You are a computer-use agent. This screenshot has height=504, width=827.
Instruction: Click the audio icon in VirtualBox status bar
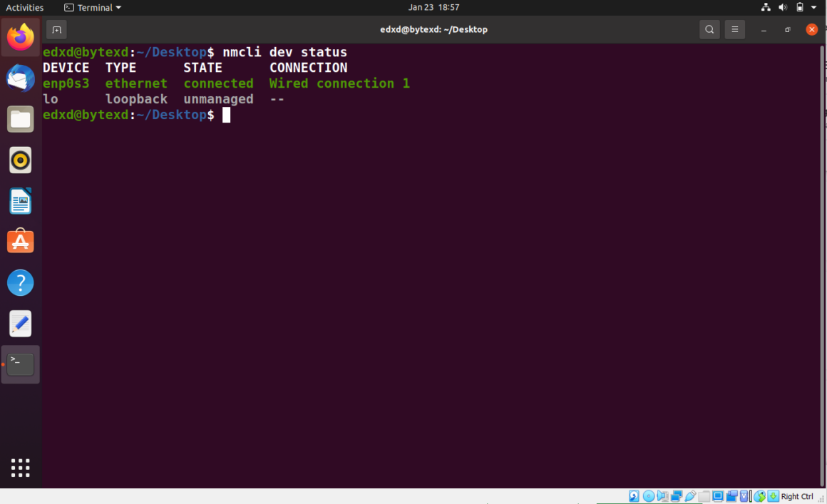[x=662, y=495]
